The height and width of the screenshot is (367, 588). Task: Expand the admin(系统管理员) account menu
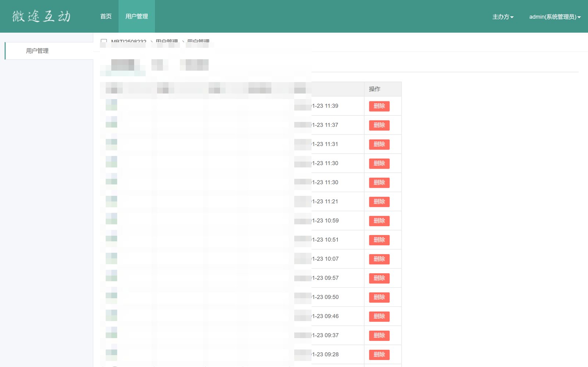coord(555,17)
